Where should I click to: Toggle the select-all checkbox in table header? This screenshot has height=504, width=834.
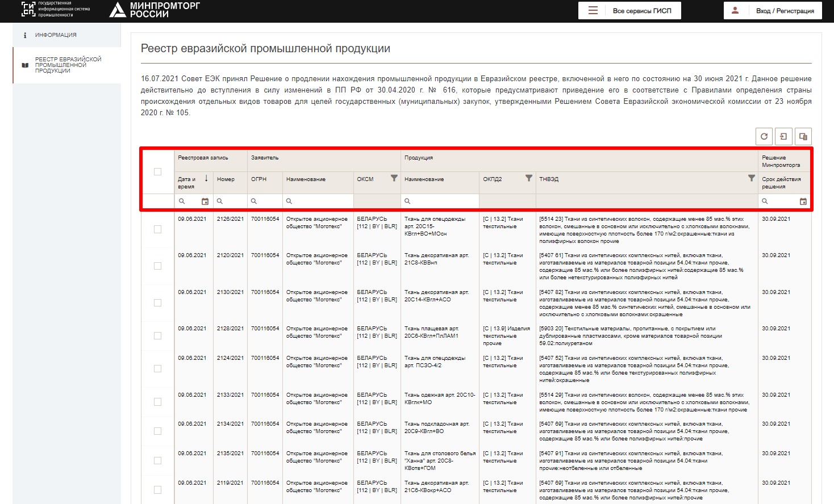pos(158,172)
